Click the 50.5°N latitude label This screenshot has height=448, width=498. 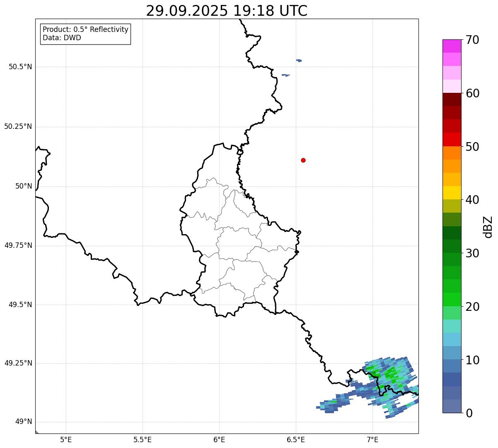click(x=20, y=67)
